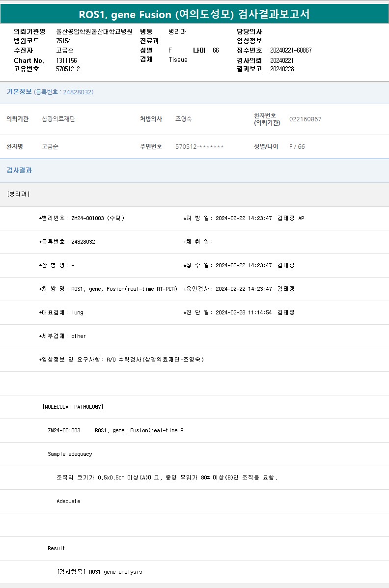Screen dimensions: 389x588
Task: Click the patient number 022160867
Action: pos(305,119)
